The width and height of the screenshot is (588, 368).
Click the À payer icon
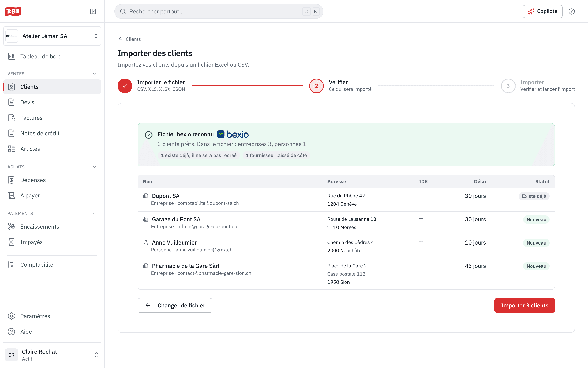(11, 195)
